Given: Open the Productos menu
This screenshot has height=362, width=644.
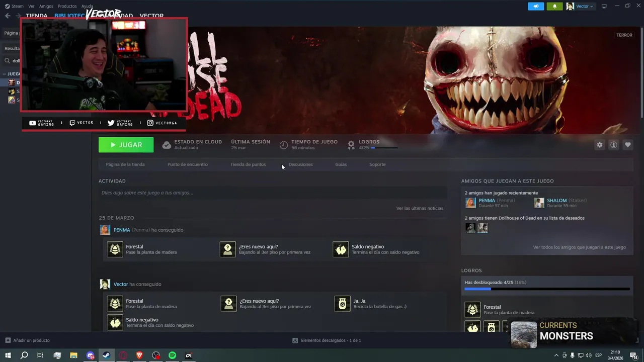Looking at the screenshot, I should tap(67, 6).
